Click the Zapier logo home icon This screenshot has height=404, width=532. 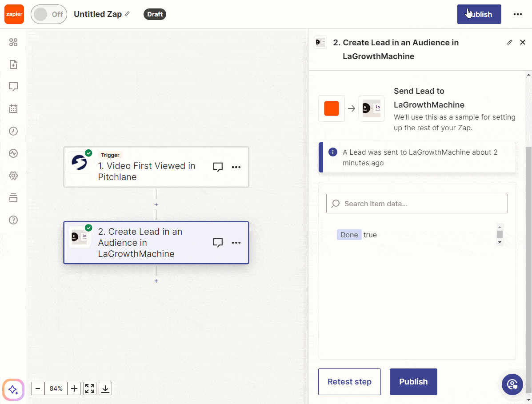[14, 14]
